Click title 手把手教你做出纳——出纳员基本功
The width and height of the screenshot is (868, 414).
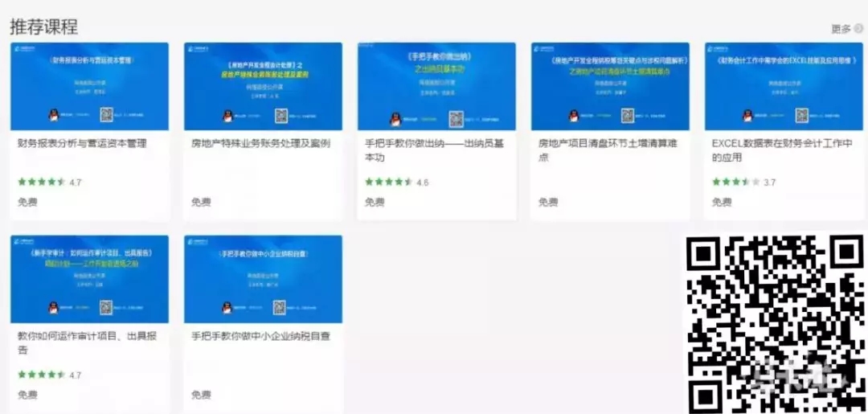tap(435, 150)
